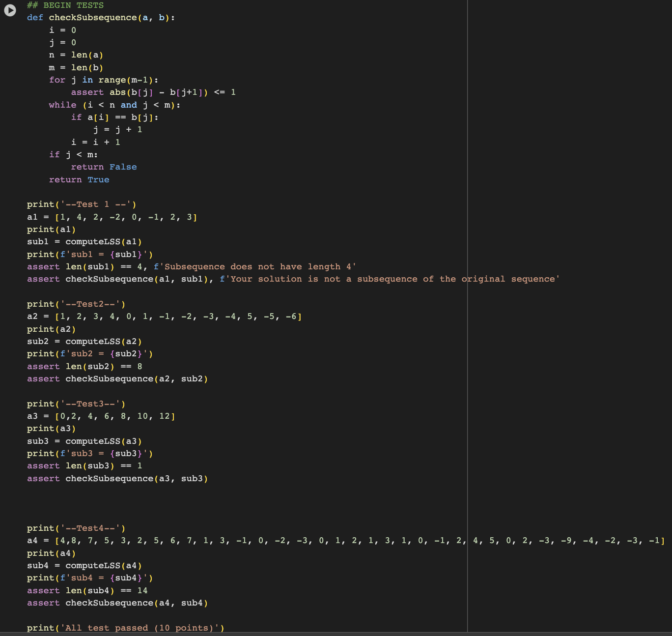
Task: Click the 'if j < m:' line
Action: click(73, 155)
